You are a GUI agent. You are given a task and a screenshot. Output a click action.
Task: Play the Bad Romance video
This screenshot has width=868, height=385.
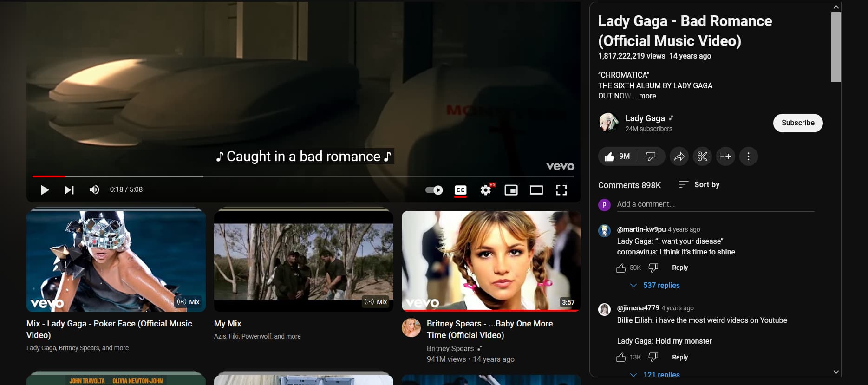(x=45, y=190)
